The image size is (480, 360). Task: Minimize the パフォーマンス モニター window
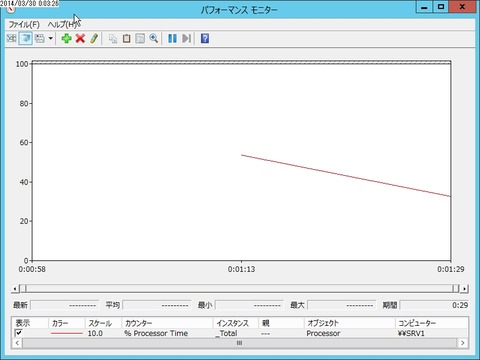424,7
